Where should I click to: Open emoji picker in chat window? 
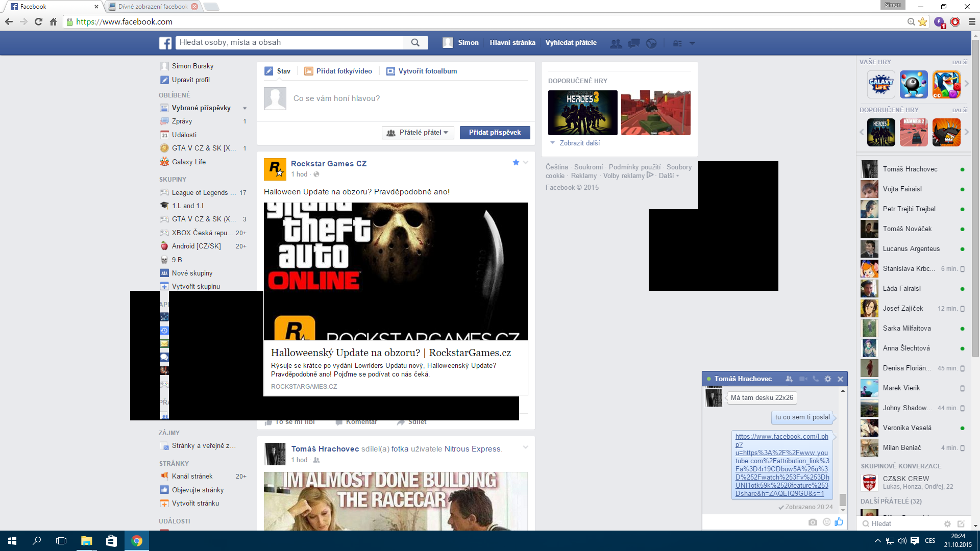click(826, 521)
